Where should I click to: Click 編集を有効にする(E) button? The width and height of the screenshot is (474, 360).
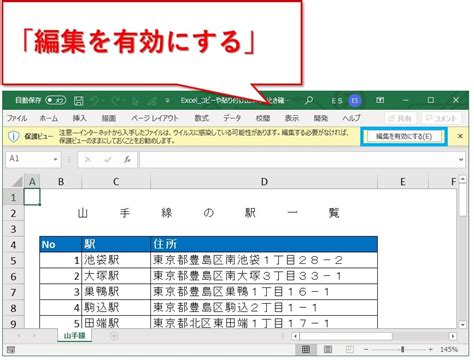pyautogui.click(x=404, y=136)
